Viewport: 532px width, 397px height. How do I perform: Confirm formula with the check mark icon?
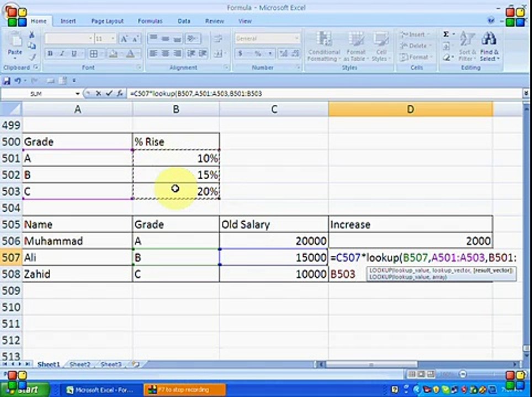click(x=109, y=94)
